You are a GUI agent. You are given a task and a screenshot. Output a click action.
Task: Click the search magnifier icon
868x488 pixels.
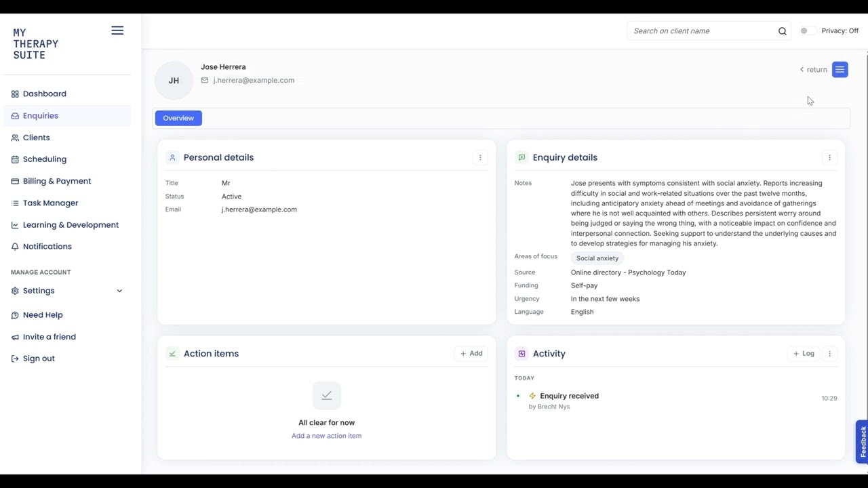pos(783,31)
